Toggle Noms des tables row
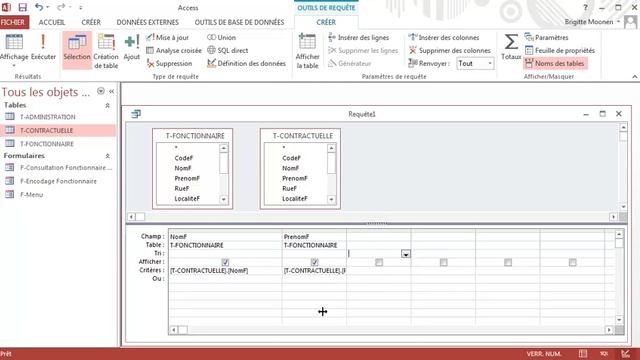This screenshot has height=360, width=640. point(555,64)
